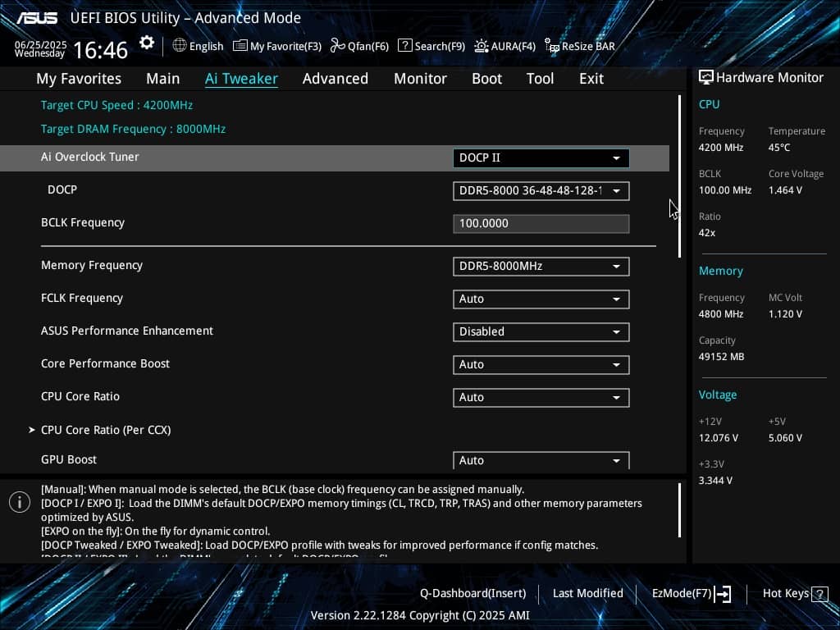
Task: Open the settings gear next to the clock
Action: coord(146,43)
